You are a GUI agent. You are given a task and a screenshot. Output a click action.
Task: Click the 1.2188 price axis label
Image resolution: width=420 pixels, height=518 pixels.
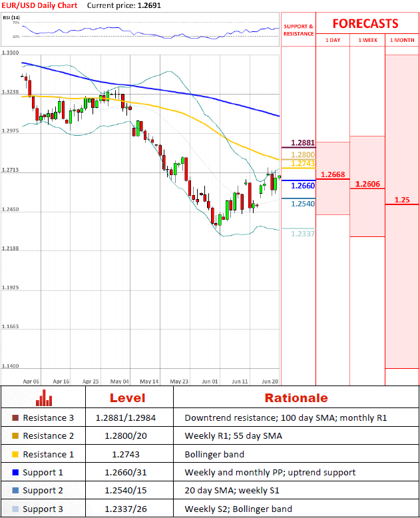10,248
